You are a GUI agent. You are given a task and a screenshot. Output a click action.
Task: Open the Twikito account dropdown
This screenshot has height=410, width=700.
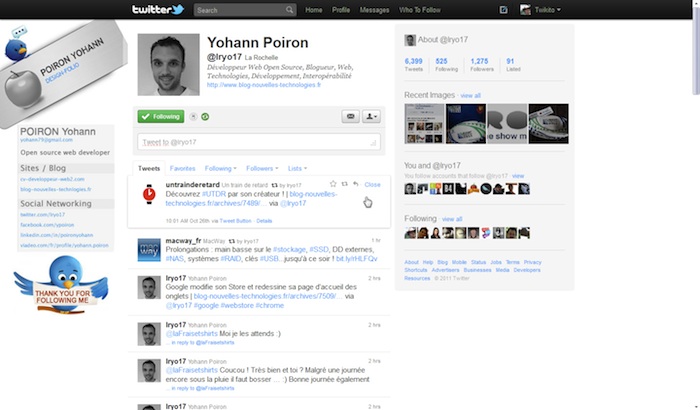pyautogui.click(x=543, y=10)
